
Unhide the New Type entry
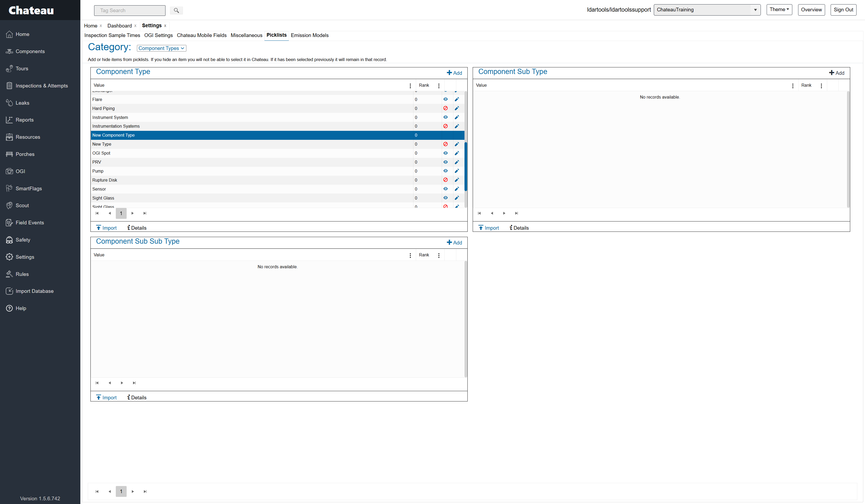pyautogui.click(x=445, y=144)
